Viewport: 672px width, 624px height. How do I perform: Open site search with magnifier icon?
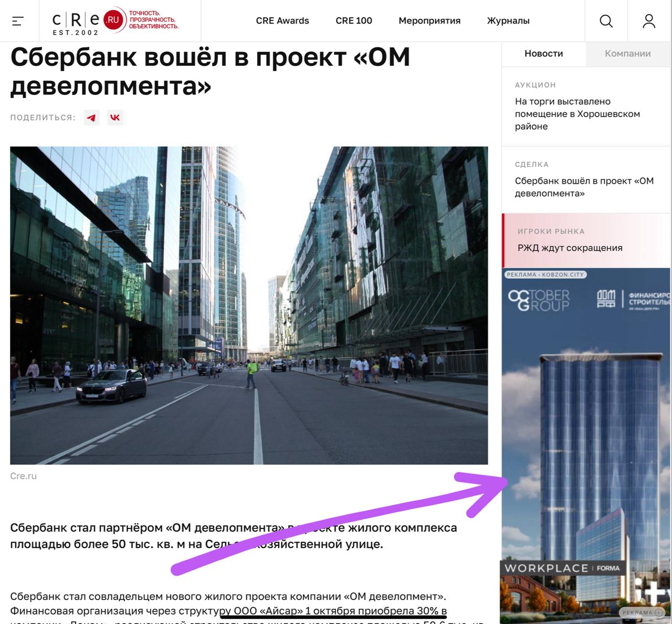606,21
